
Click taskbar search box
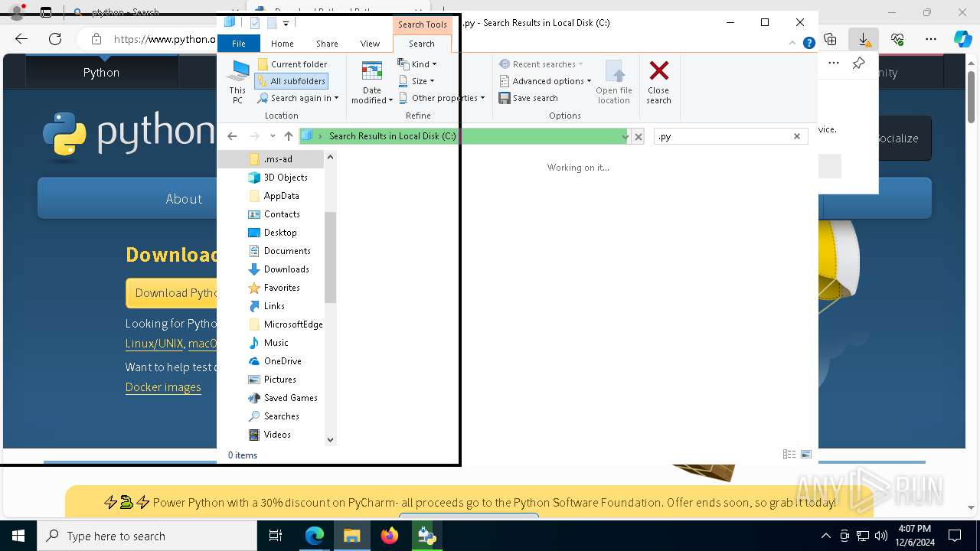(147, 536)
